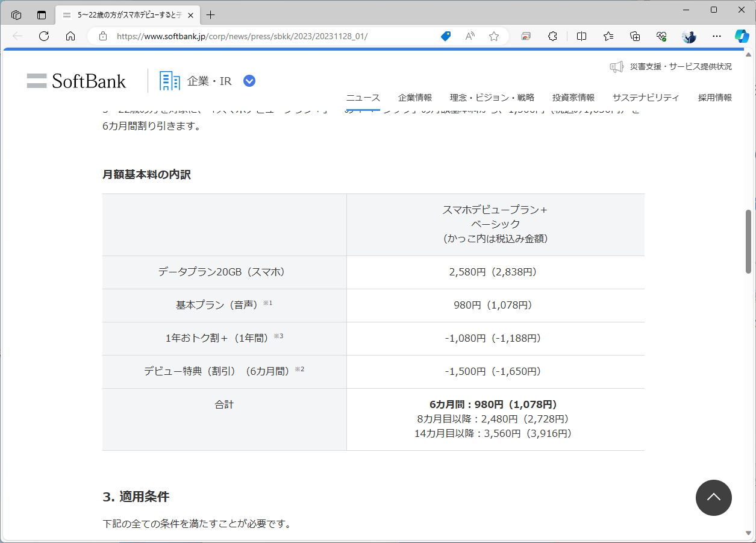Click the SoftBank shopping tag icon in address bar
Image resolution: width=756 pixels, height=543 pixels.
(x=445, y=36)
